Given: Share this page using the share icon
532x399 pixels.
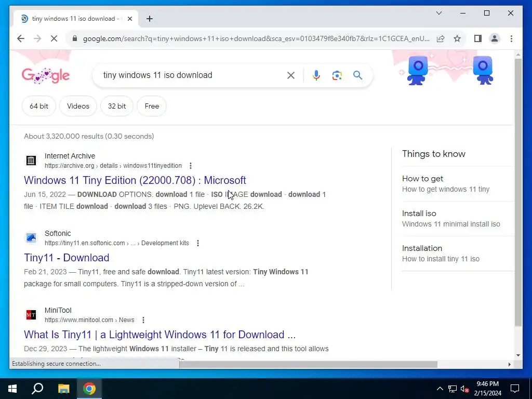Looking at the screenshot, I should [441, 38].
